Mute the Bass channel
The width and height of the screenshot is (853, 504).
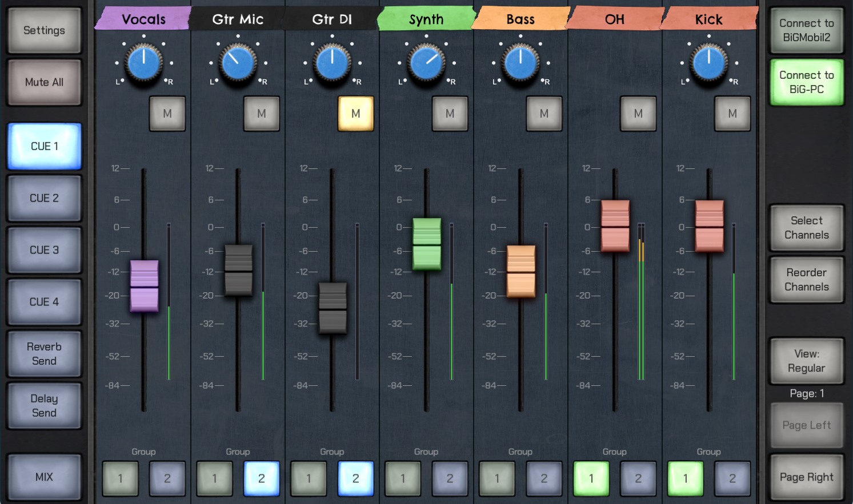coord(544,114)
